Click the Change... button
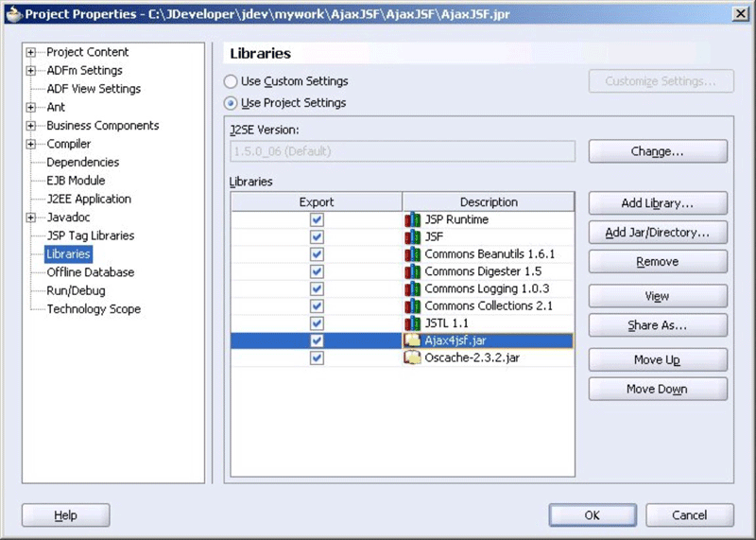This screenshot has width=756, height=540. (658, 151)
